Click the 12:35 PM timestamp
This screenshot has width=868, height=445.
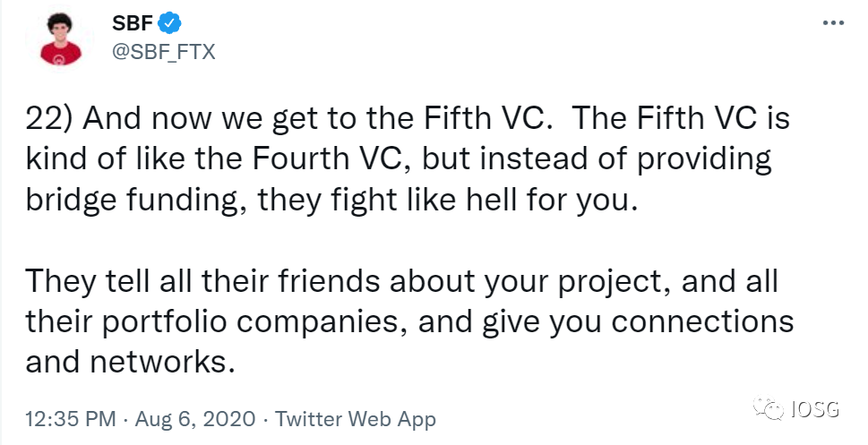click(x=70, y=419)
